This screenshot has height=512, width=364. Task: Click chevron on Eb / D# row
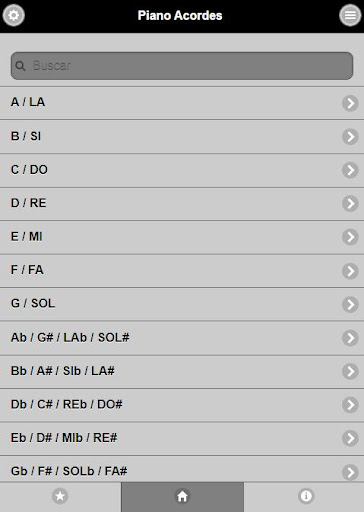350,438
